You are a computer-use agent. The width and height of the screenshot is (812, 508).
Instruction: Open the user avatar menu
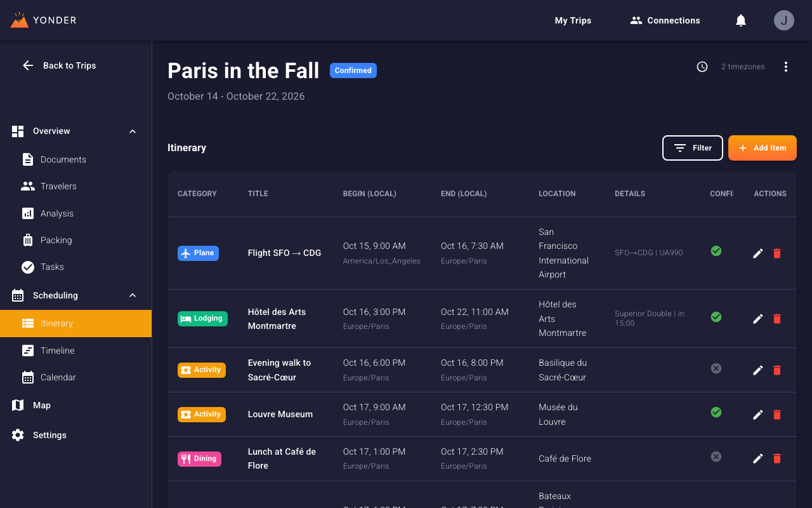click(783, 20)
